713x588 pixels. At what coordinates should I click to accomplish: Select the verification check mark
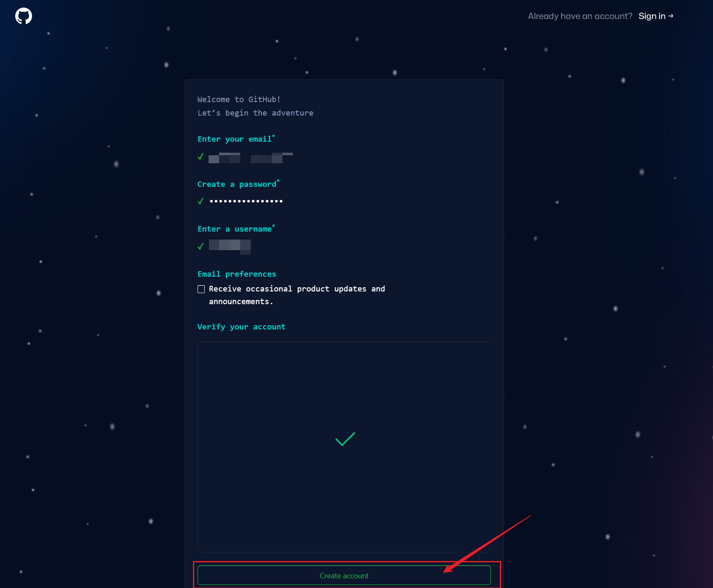345,439
